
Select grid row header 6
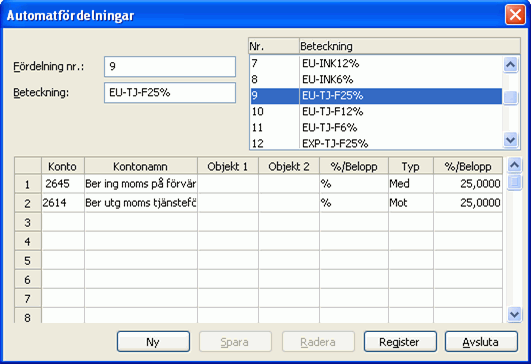[28, 279]
